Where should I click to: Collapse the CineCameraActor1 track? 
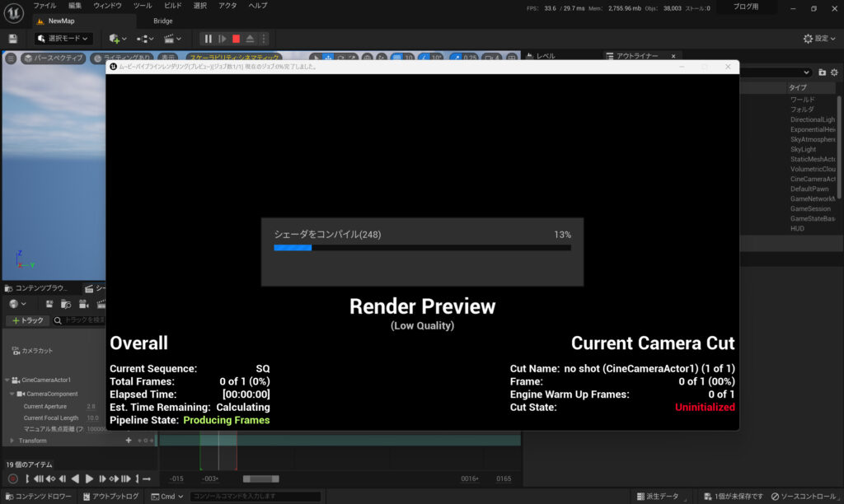7,380
